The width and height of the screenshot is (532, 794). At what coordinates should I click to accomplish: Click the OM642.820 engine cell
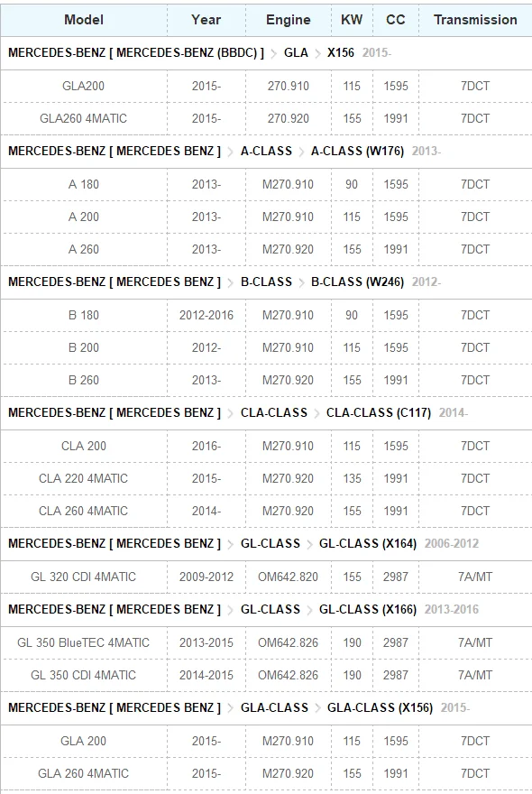(288, 577)
